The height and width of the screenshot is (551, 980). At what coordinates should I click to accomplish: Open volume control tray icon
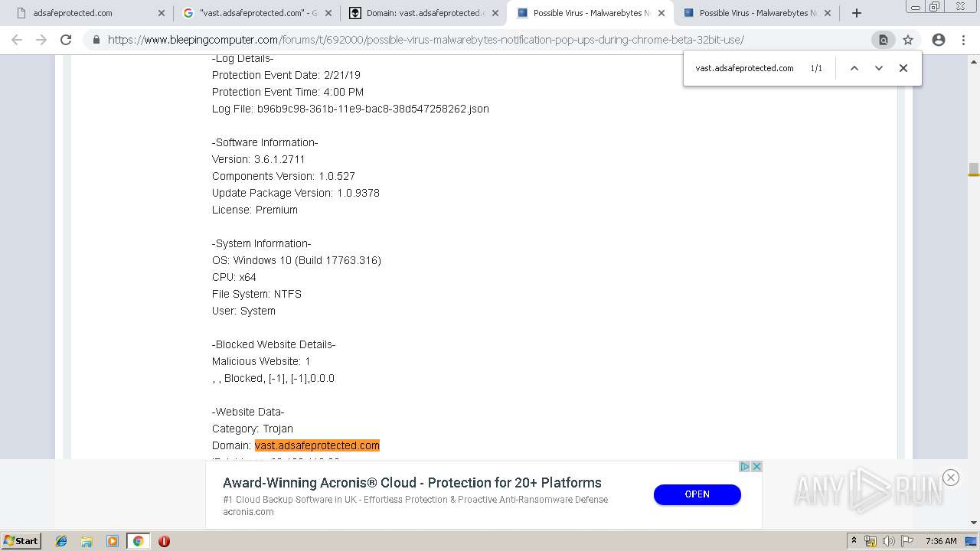pyautogui.click(x=888, y=541)
